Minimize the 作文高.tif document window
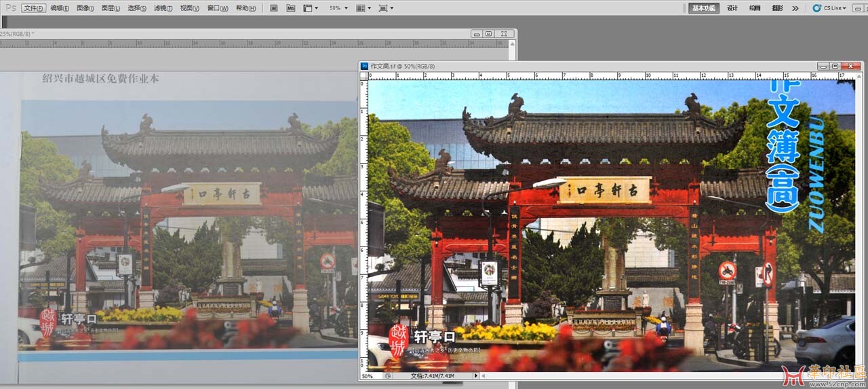This screenshot has width=868, height=389. pos(823,66)
